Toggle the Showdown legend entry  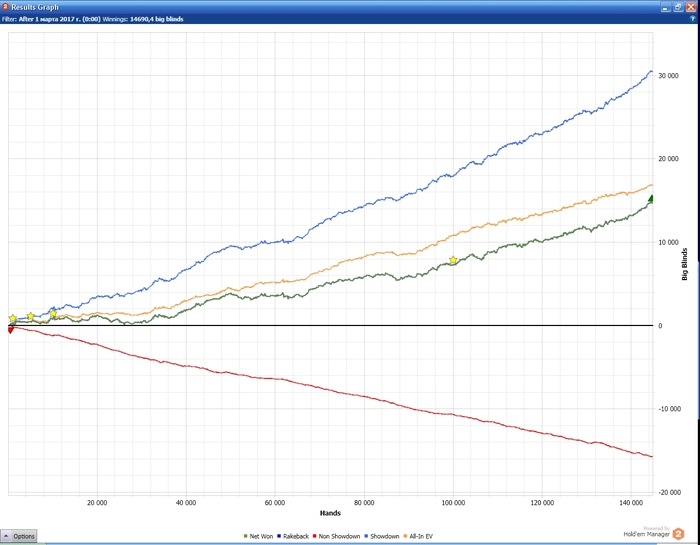[x=381, y=536]
